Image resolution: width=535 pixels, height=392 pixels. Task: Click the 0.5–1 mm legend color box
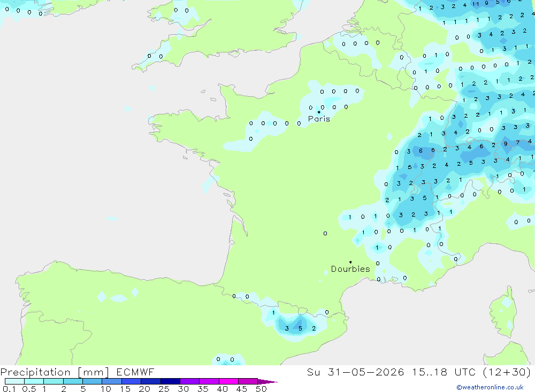coord(34,381)
